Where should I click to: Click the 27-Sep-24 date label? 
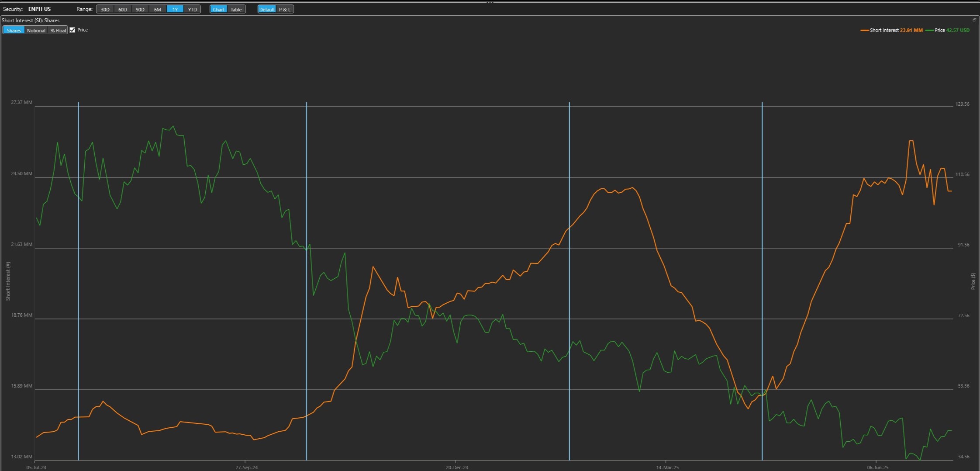click(247, 468)
